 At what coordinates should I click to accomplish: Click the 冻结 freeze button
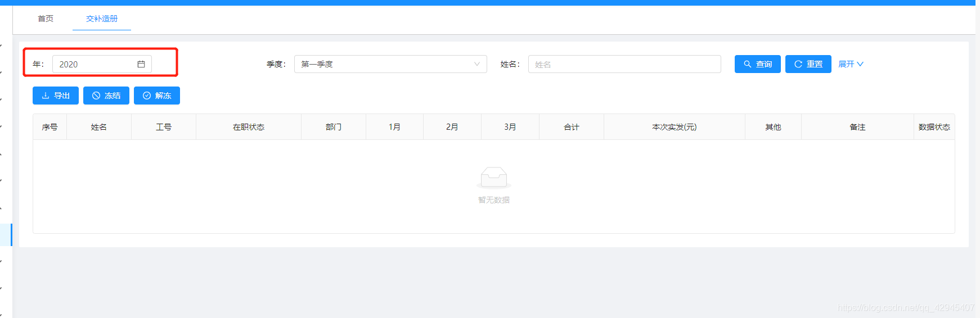[106, 96]
